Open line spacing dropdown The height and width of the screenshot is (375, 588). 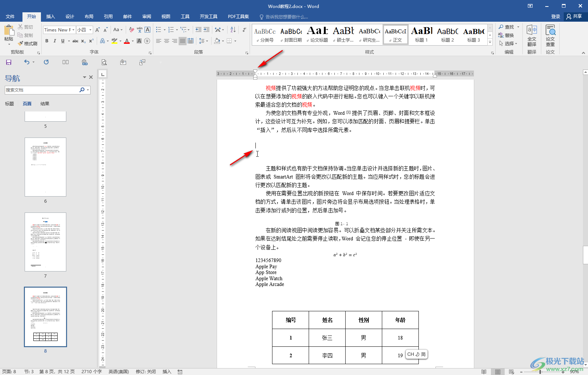pos(203,41)
